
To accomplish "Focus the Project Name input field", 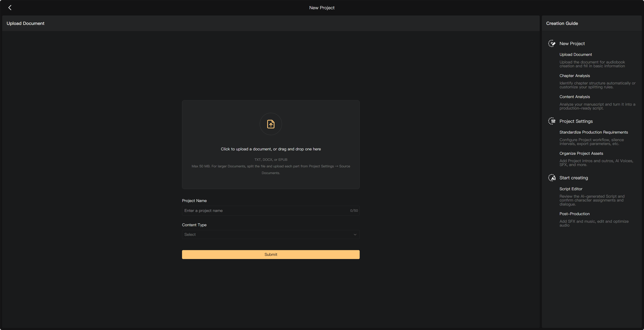I will pos(271,211).
